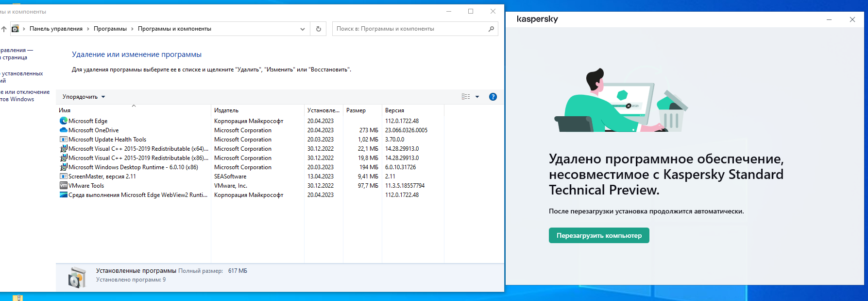Go to Панель управления breadcrumb
The width and height of the screenshot is (868, 301).
click(x=56, y=29)
